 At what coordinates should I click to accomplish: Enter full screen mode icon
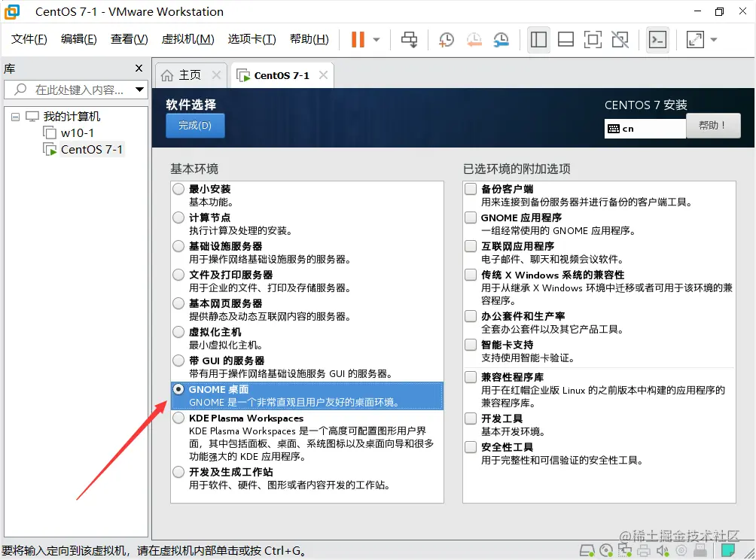[x=593, y=40]
